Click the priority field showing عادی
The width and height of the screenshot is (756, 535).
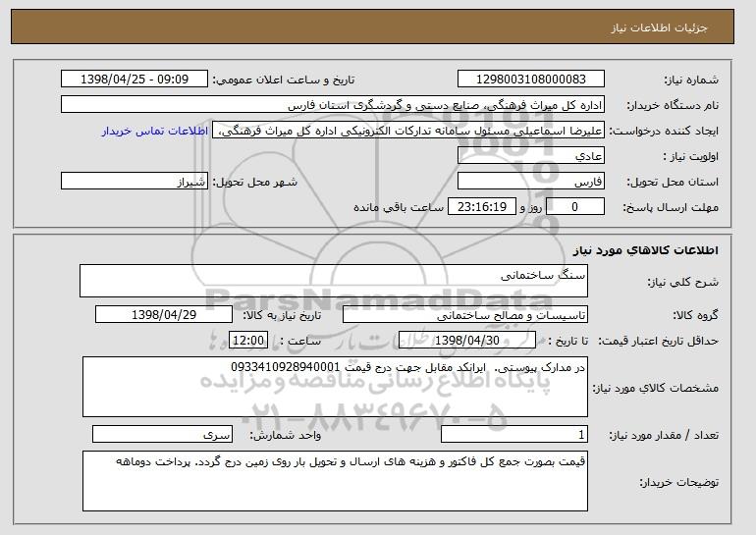pos(531,156)
